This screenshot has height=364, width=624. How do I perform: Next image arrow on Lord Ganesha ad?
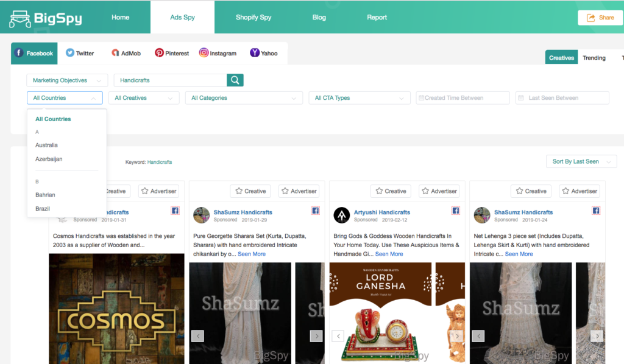[457, 336]
